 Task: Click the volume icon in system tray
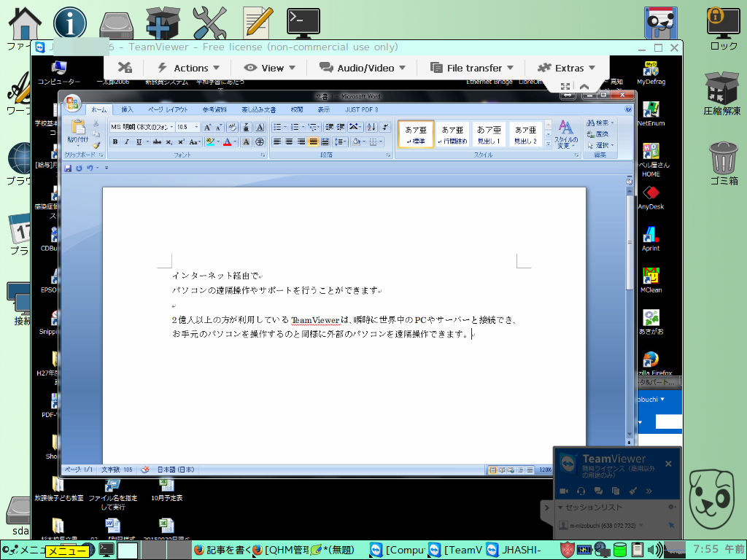(654, 550)
